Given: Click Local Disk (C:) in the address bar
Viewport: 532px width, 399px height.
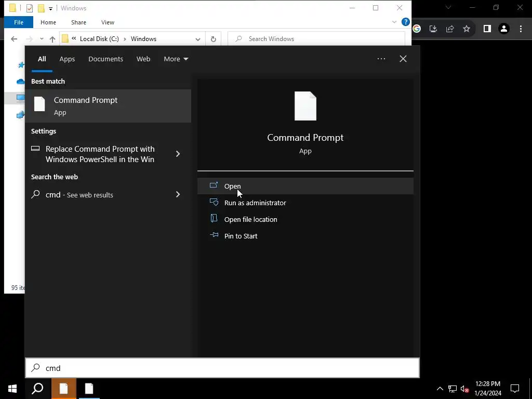Looking at the screenshot, I should click(99, 39).
